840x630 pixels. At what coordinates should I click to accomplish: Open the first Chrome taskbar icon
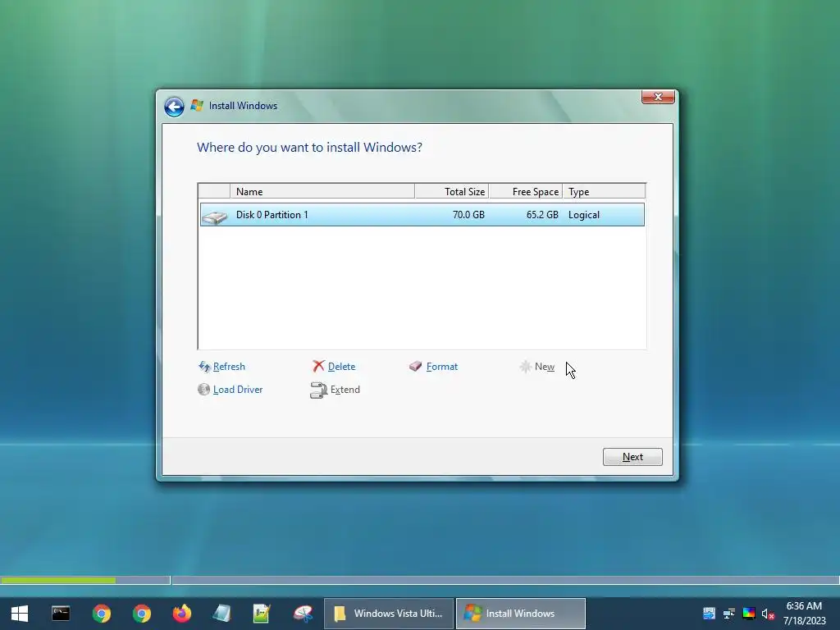[x=101, y=614]
